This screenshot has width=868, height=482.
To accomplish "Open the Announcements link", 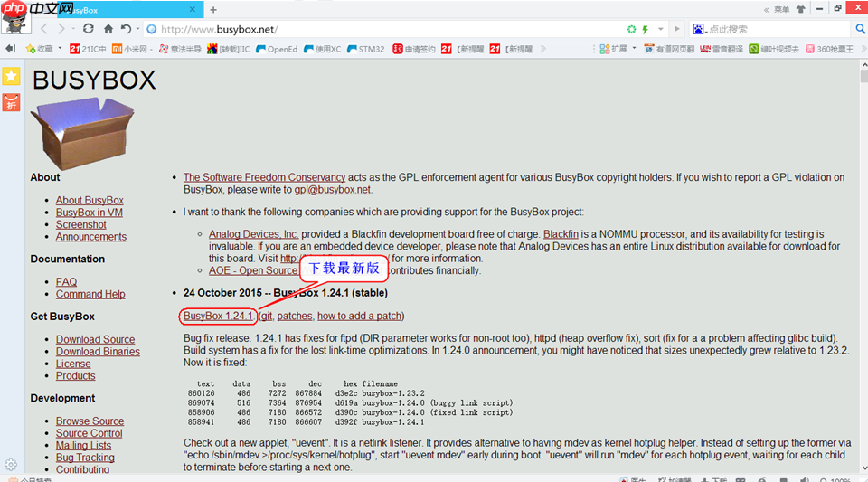I will [x=90, y=237].
